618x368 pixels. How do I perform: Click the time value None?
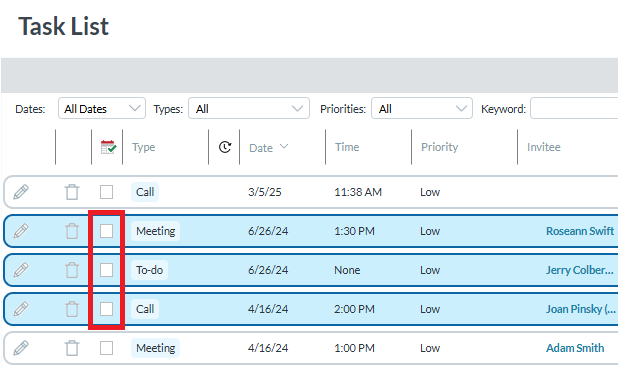point(347,270)
